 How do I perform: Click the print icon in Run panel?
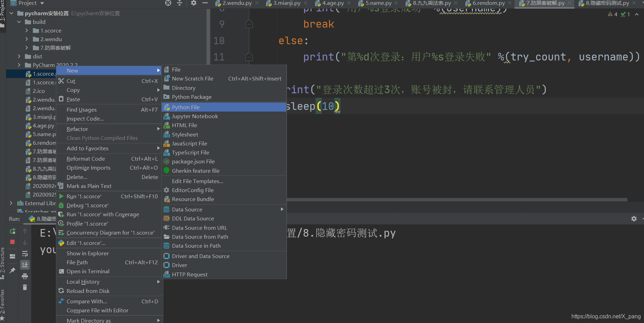[25, 276]
